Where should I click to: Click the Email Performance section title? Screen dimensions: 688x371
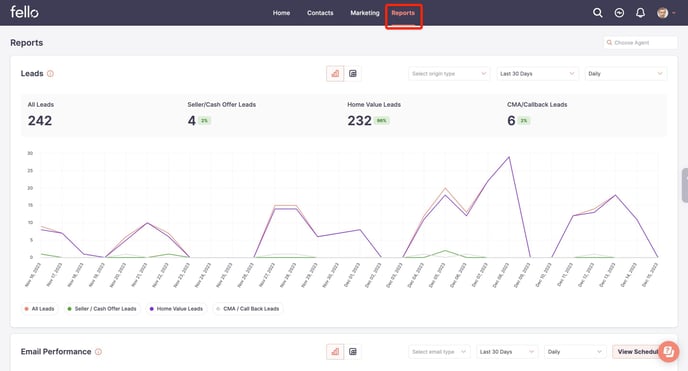point(56,352)
